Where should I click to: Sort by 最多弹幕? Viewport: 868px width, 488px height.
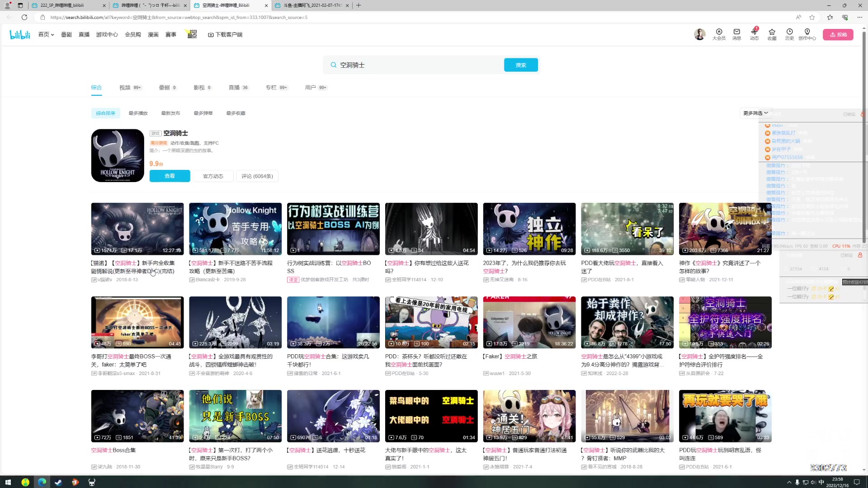click(203, 113)
